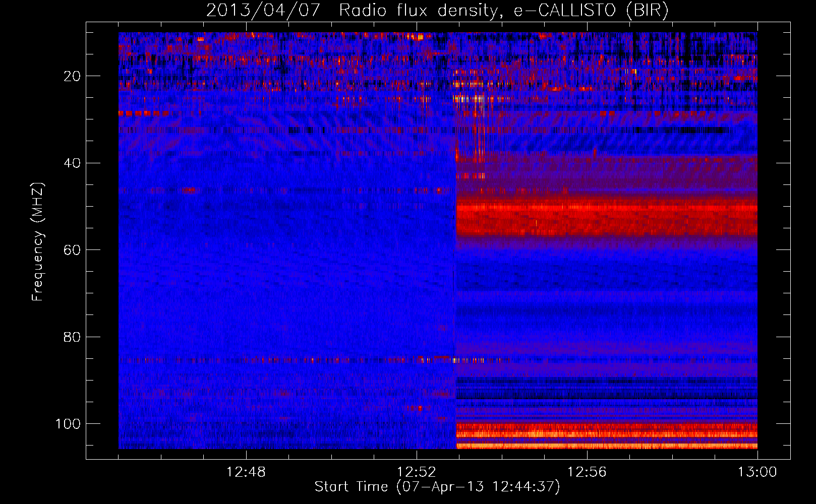This screenshot has height=504, width=816.
Task: Click the x-axis time label "13:00"
Action: (x=757, y=472)
